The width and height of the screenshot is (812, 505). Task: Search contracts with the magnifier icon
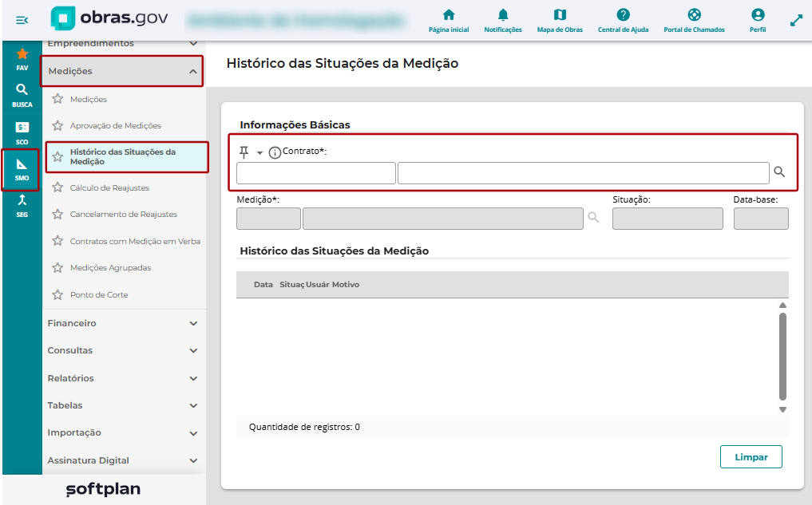coord(779,172)
